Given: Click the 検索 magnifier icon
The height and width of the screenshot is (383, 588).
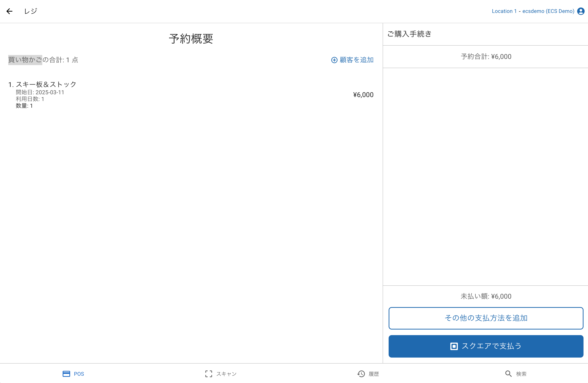Looking at the screenshot, I should coord(508,374).
